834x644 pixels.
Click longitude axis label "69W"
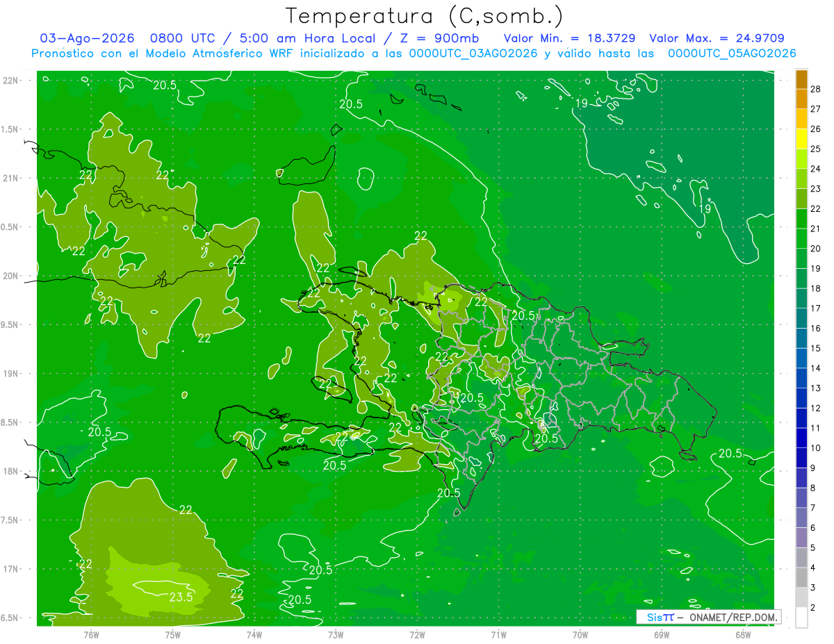tap(662, 634)
